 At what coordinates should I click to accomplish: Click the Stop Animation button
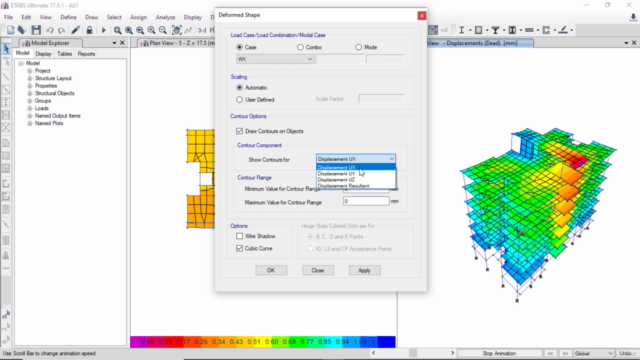pos(499,353)
